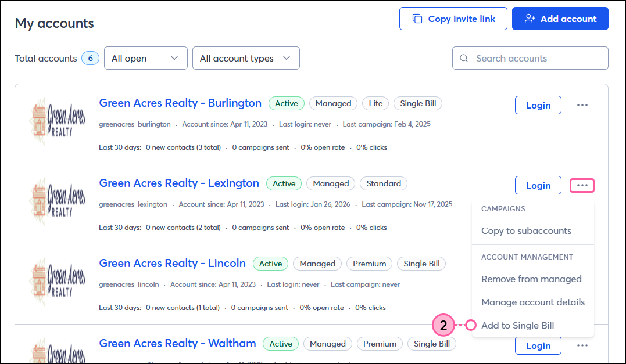Click Waltham's Active status tag

[x=281, y=344]
